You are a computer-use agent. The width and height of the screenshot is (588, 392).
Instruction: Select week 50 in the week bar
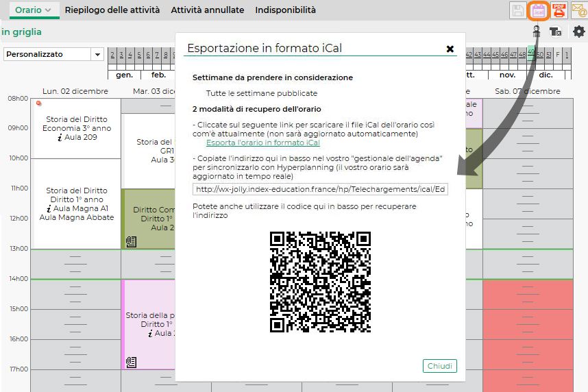pos(540,55)
